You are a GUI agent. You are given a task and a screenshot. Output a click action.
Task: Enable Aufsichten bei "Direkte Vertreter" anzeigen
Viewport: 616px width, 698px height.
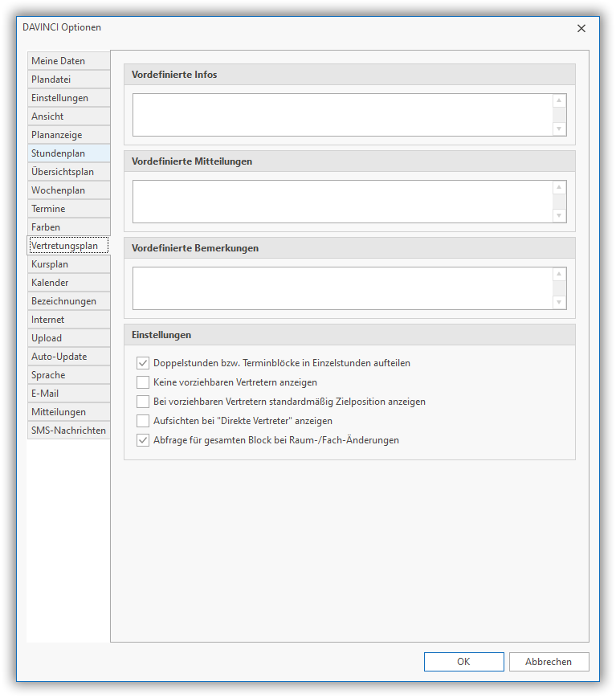coord(143,421)
